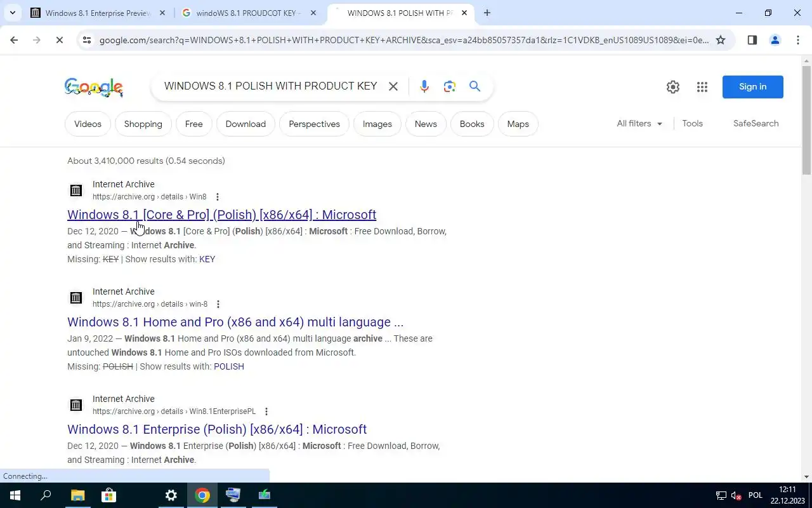The height and width of the screenshot is (508, 812).
Task: Click the address bar URL field
Action: tap(403, 40)
